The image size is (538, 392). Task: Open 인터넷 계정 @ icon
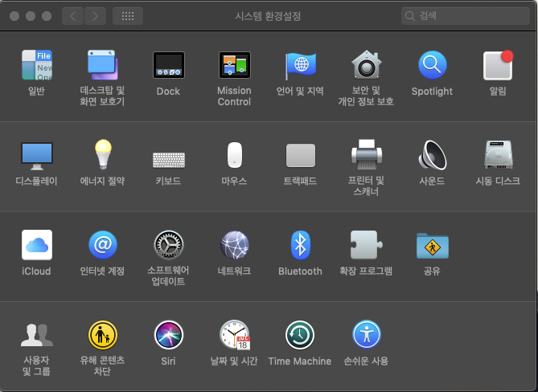(103, 245)
